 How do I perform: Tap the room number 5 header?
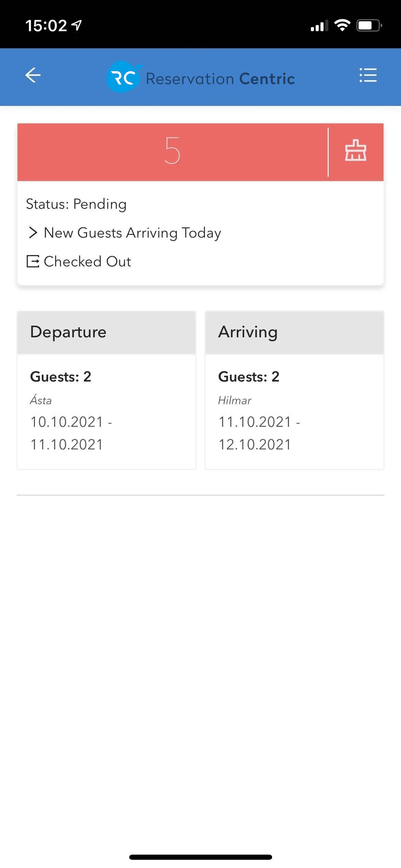coord(172,150)
